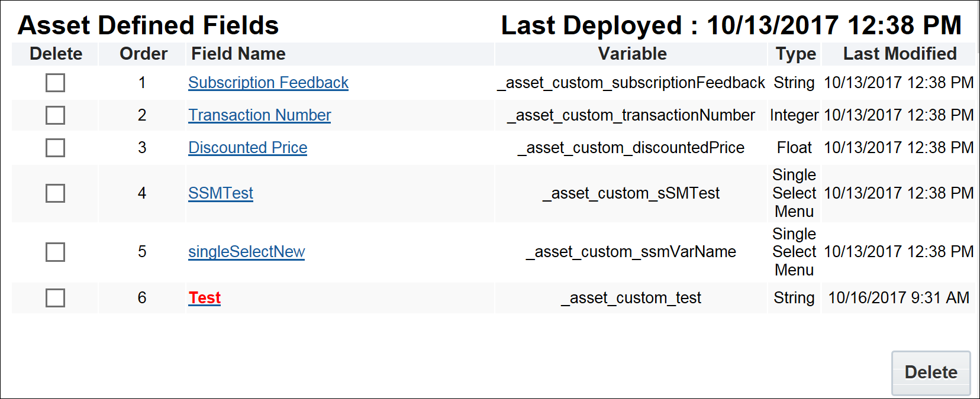
Task: Open the Subscription Feedback field link
Action: point(268,83)
